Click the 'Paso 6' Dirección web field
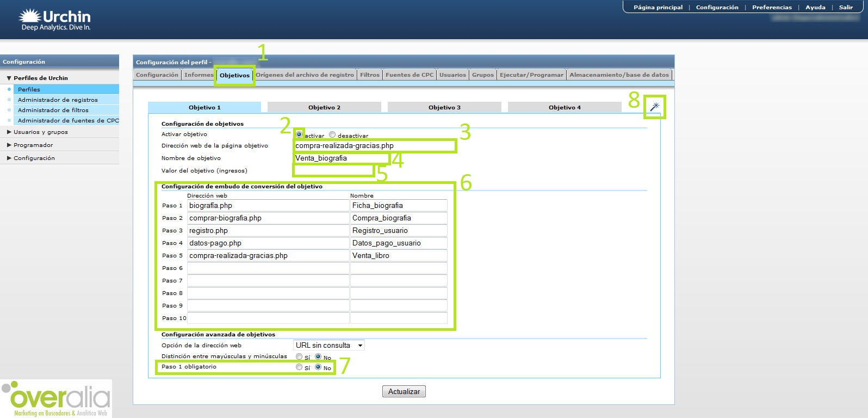868x418 pixels. click(x=268, y=268)
